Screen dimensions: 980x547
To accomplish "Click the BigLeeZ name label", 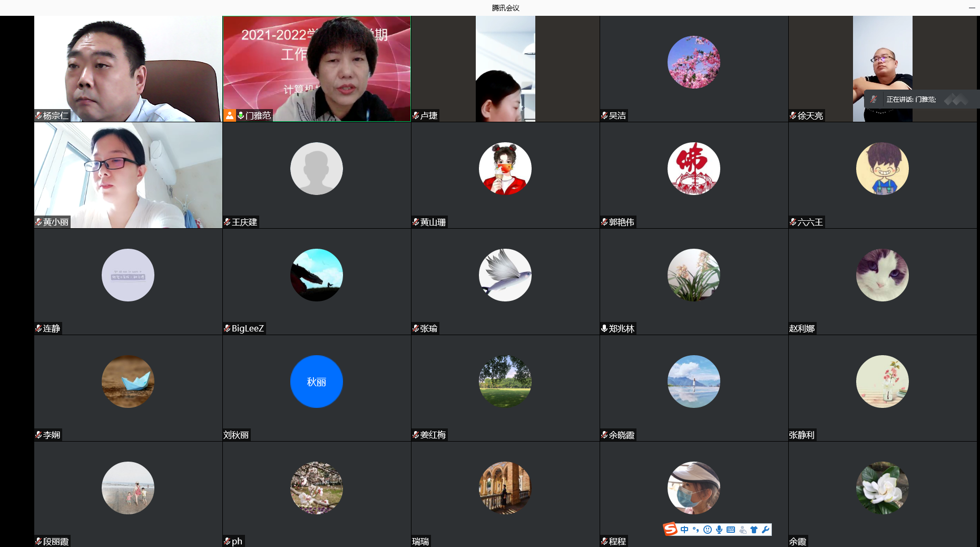I will 247,328.
